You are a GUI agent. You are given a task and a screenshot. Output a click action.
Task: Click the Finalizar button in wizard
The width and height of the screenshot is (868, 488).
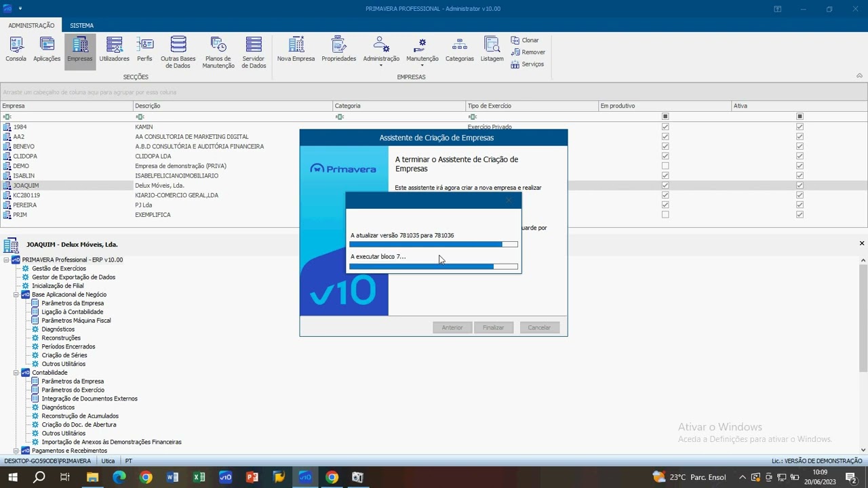click(x=493, y=328)
